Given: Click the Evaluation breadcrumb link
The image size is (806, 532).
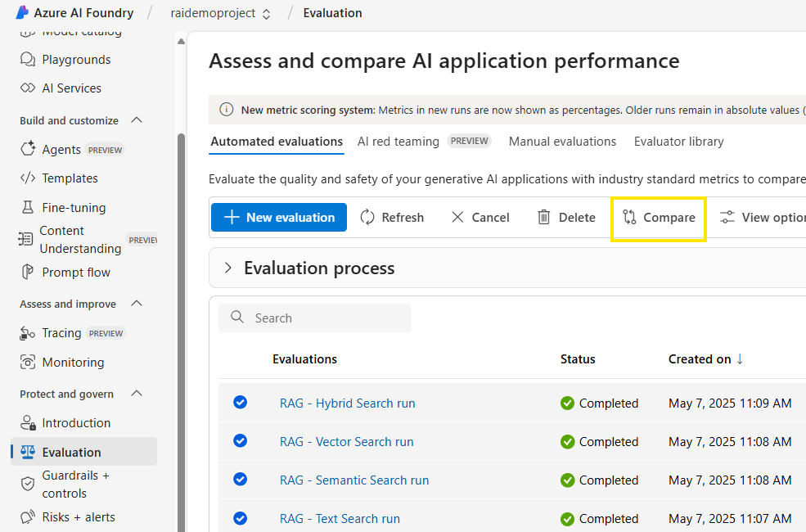Looking at the screenshot, I should (x=332, y=13).
